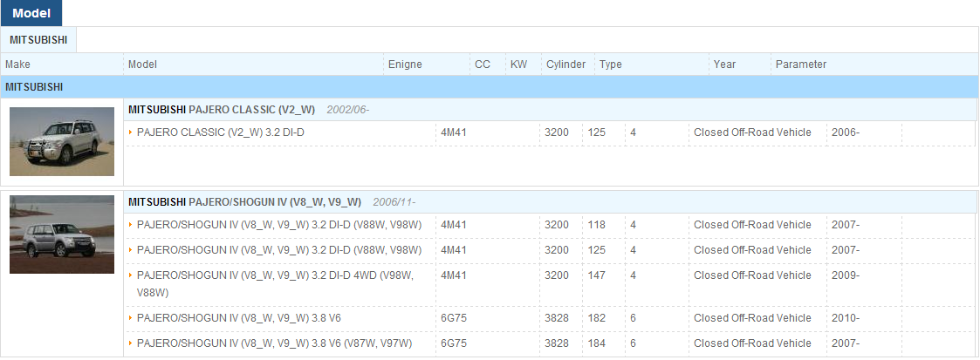Click the Enigne column header
Screen dimensions: 980x360
tap(405, 65)
